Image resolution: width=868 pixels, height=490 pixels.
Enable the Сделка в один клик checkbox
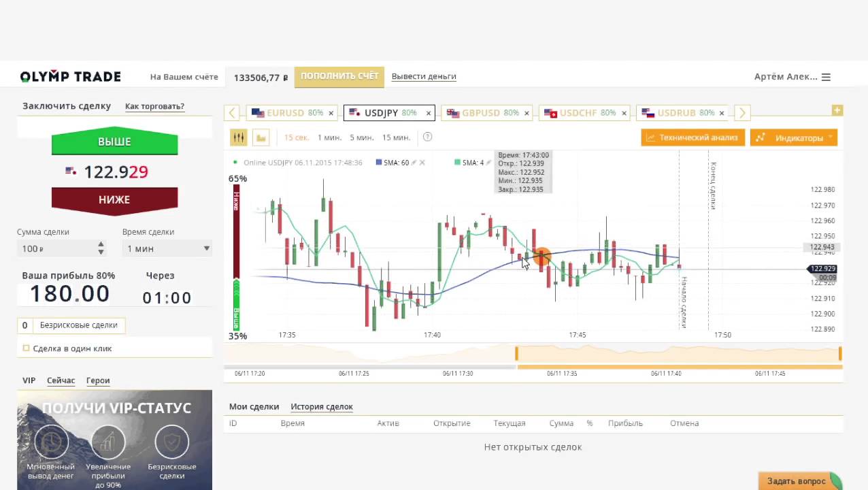click(27, 348)
